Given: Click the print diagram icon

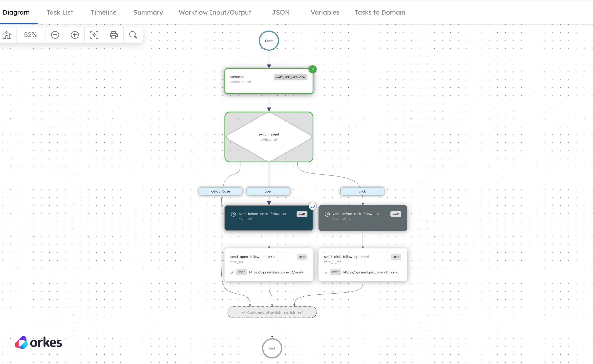Looking at the screenshot, I should [114, 35].
